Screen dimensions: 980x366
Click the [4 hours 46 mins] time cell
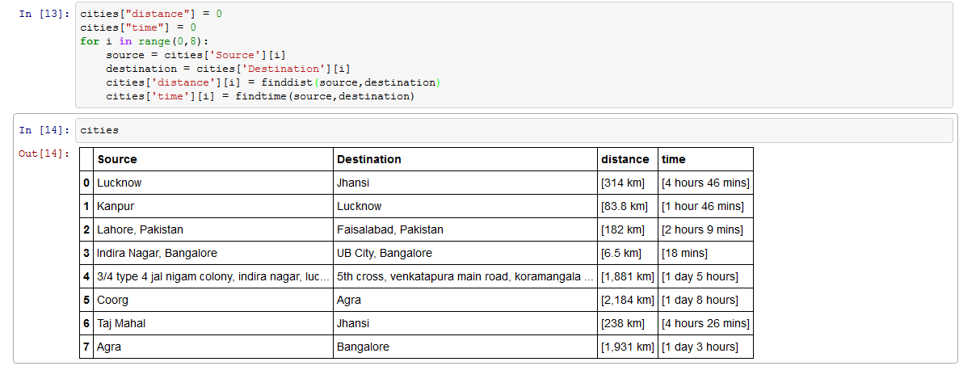[705, 183]
